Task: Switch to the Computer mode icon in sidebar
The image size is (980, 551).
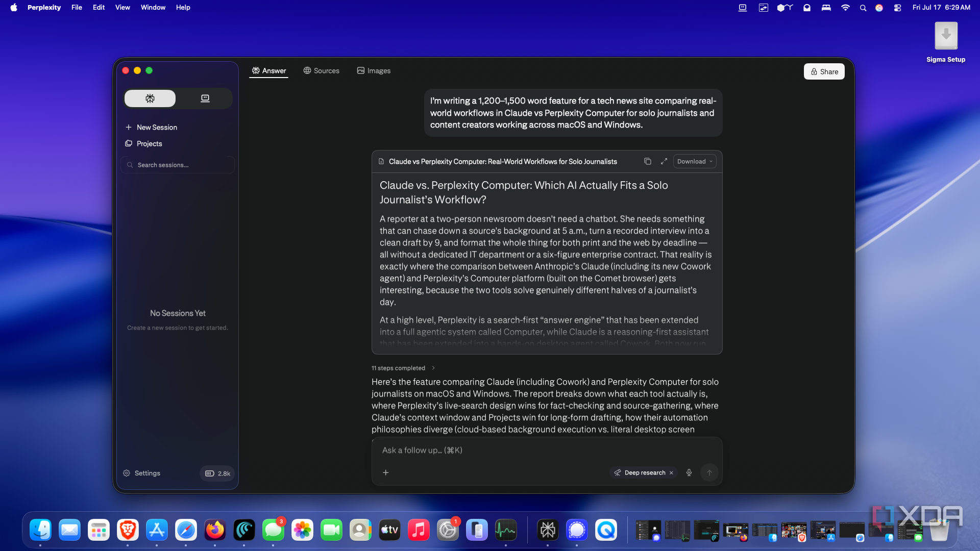Action: tap(205, 98)
